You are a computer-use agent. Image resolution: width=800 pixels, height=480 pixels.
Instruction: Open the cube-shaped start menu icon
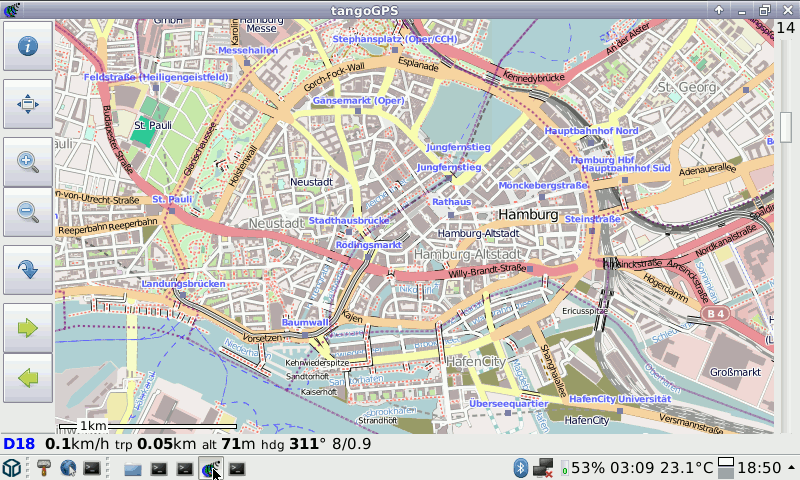(12, 468)
